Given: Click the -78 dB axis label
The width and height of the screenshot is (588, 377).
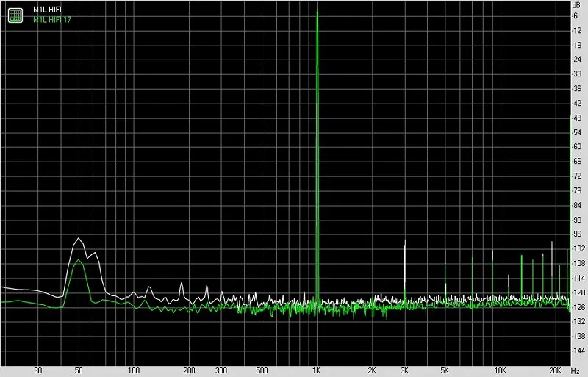Looking at the screenshot, I should point(576,190).
